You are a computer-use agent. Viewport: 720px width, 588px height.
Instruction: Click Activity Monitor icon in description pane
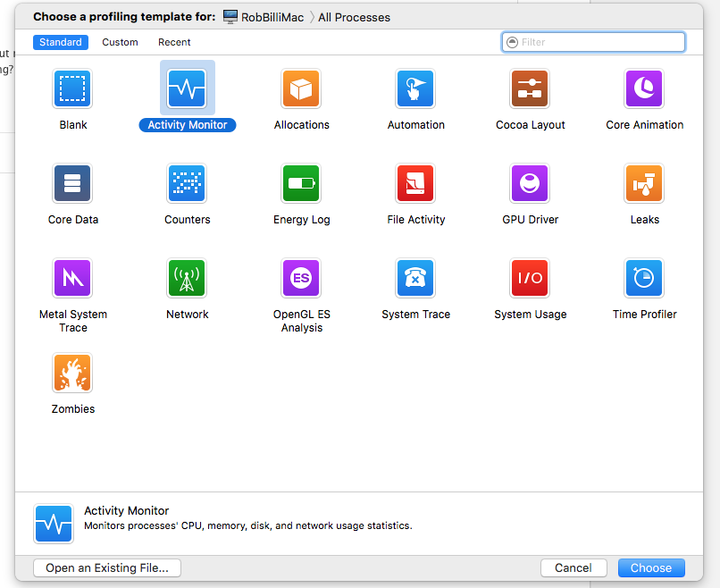click(x=54, y=524)
